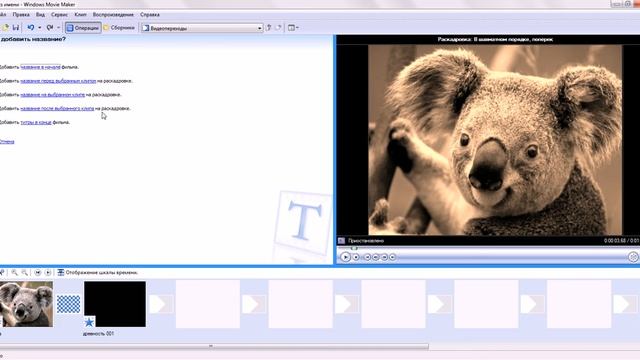Click 'название после выбранного клипа' link

(x=57, y=109)
